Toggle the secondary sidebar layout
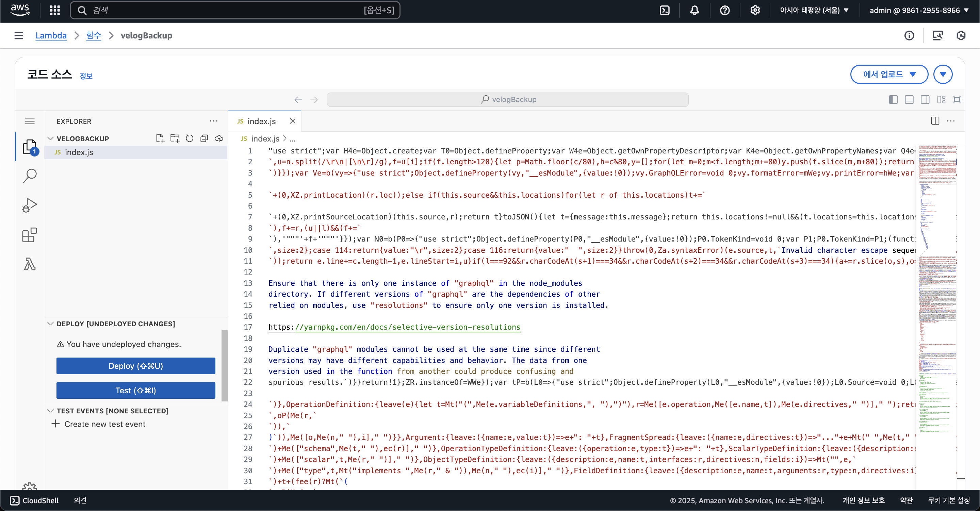The image size is (980, 511). [925, 100]
